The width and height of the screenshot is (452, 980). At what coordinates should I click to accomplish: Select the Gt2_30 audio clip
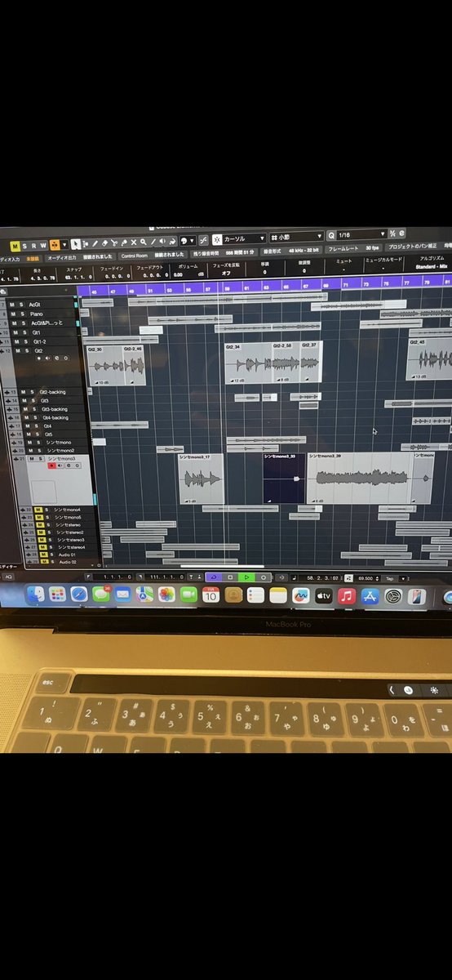pos(105,364)
